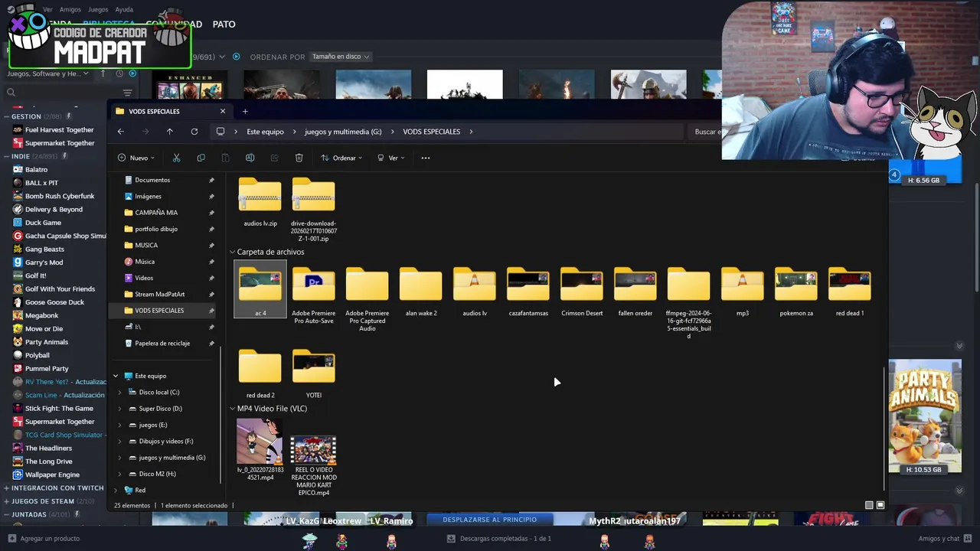The height and width of the screenshot is (551, 980).
Task: Open Papelera de reciclaje in sidebar
Action: [162, 343]
